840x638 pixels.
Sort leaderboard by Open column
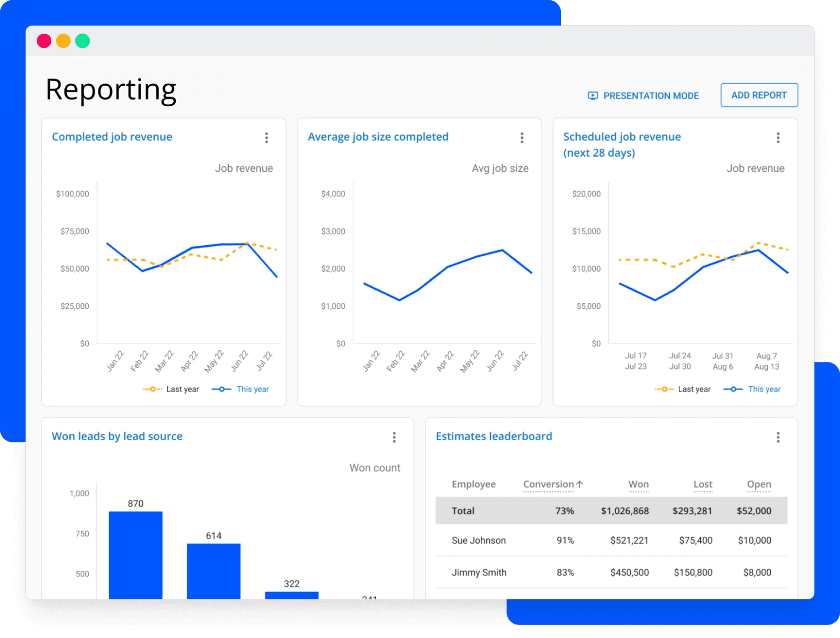(x=759, y=484)
